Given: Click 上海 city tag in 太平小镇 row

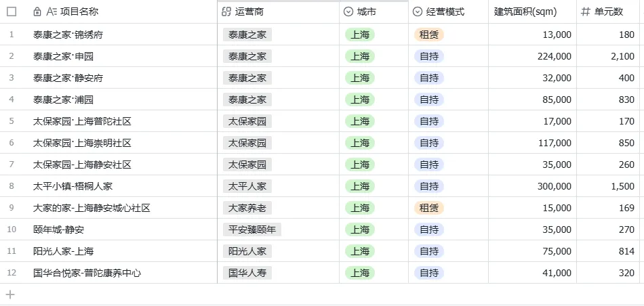Looking at the screenshot, I should [x=360, y=186].
